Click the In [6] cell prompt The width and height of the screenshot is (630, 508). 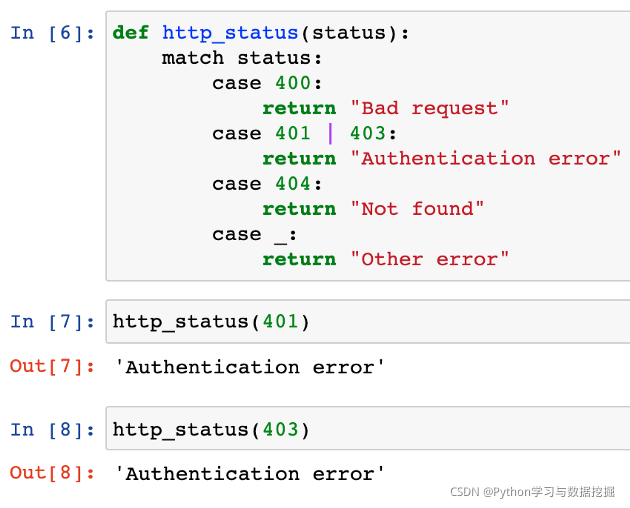coord(53,33)
